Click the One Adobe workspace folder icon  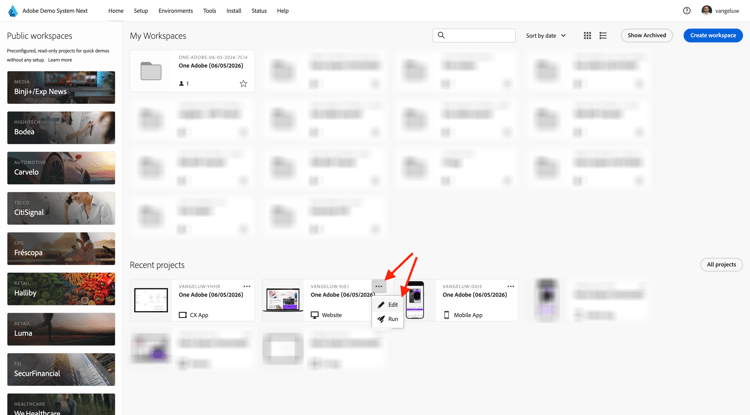point(151,71)
